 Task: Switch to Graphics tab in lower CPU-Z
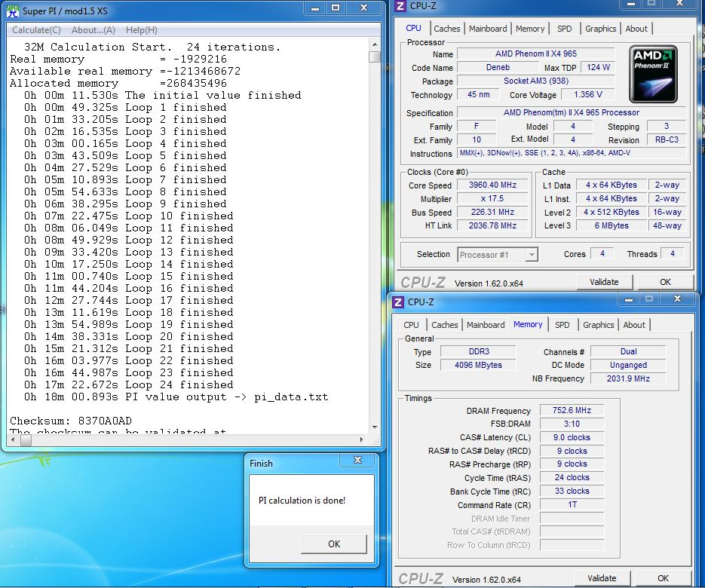(x=599, y=325)
